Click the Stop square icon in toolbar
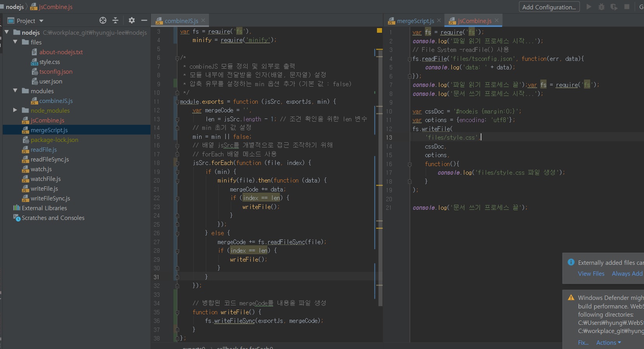 pyautogui.click(x=627, y=7)
